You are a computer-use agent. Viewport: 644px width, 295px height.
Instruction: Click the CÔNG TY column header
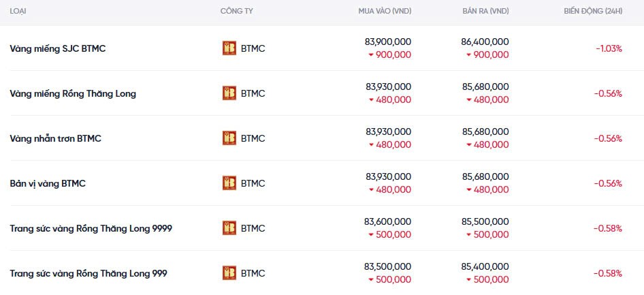click(x=236, y=12)
